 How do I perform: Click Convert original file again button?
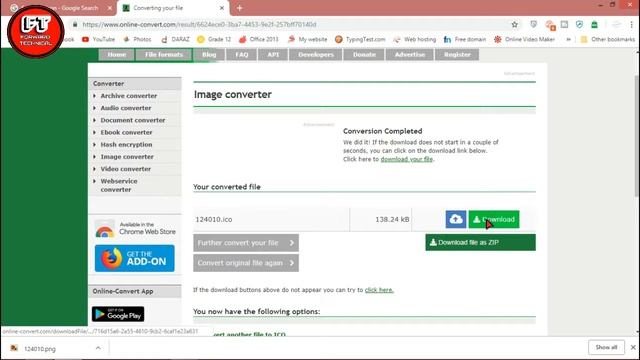246,263
